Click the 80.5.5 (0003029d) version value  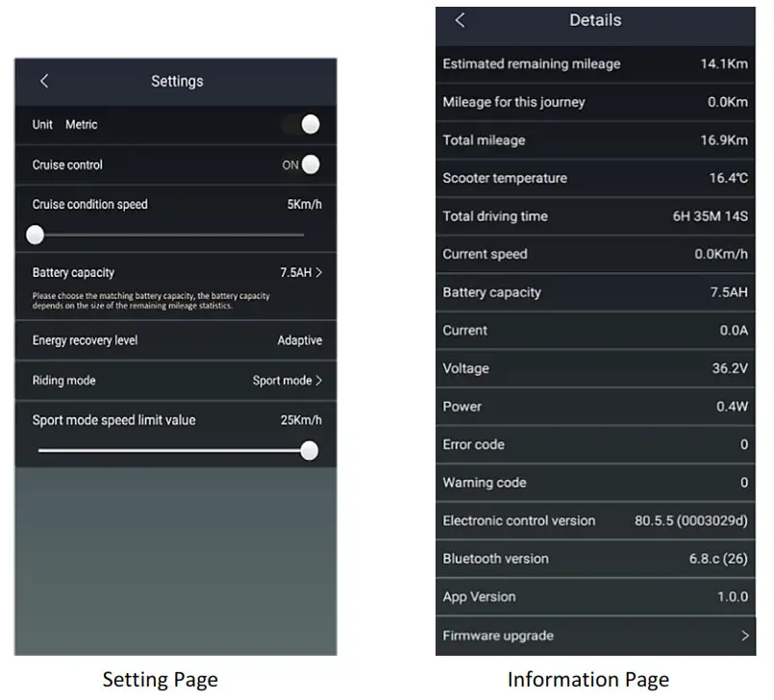click(x=691, y=521)
